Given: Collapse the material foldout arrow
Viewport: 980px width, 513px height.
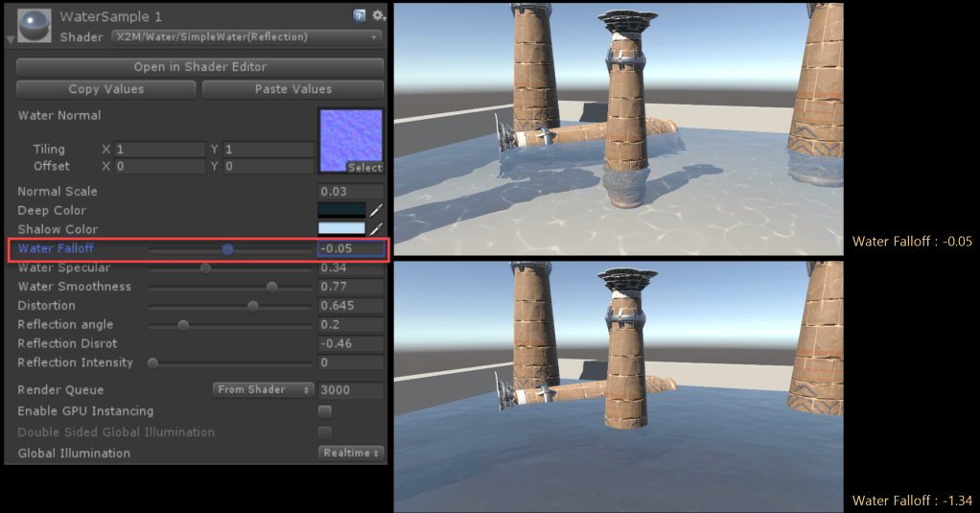Looking at the screenshot, I should pos(11,39).
